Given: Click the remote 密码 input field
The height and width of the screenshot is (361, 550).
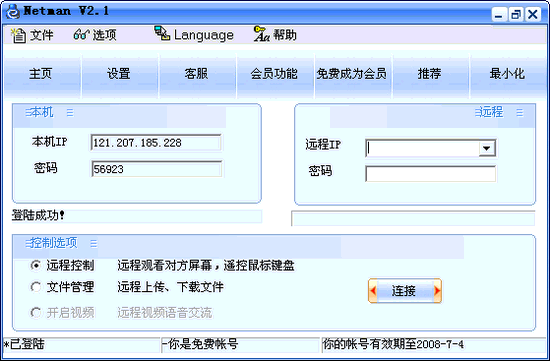Looking at the screenshot, I should [430, 174].
